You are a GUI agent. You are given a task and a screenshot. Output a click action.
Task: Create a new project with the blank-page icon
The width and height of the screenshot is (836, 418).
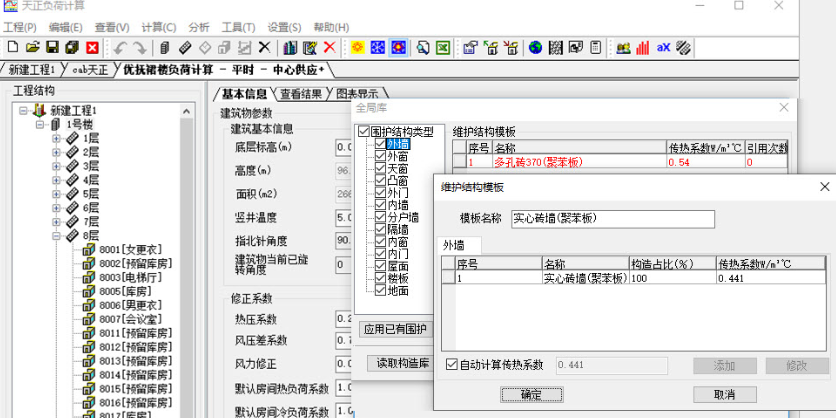point(13,47)
